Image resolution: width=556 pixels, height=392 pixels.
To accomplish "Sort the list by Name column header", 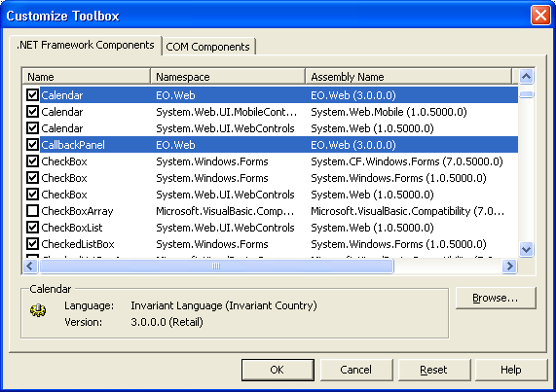I will [x=86, y=77].
